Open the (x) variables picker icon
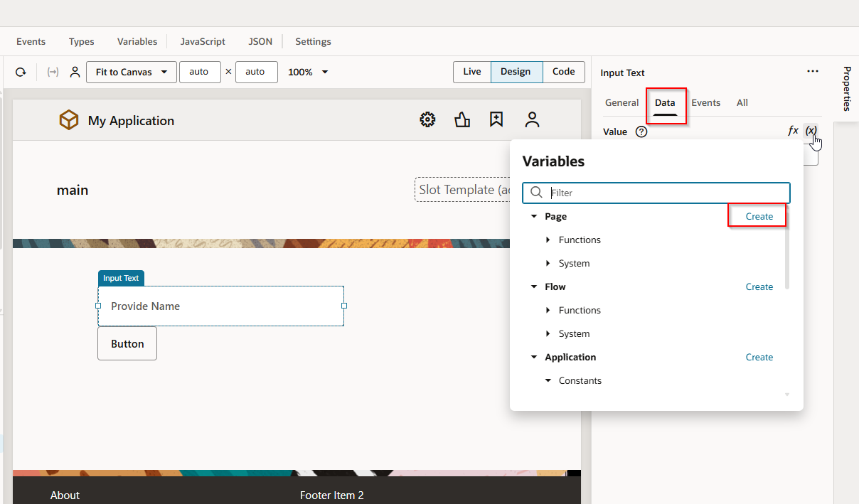Screen dimensions: 859x504 (811, 131)
